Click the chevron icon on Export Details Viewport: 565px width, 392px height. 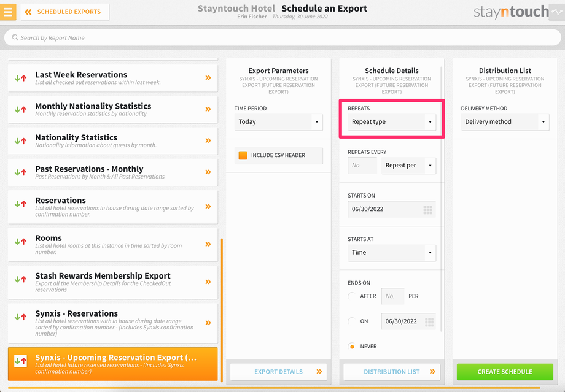pos(319,372)
